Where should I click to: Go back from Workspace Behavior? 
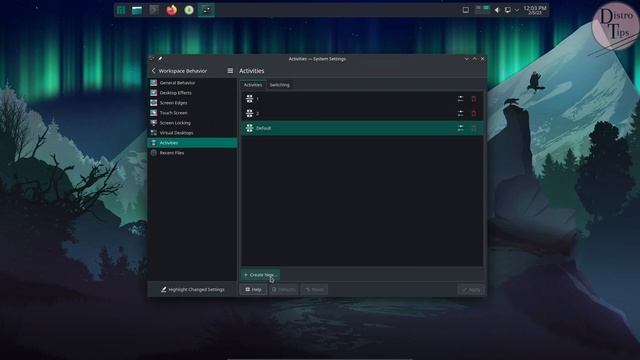click(x=153, y=71)
